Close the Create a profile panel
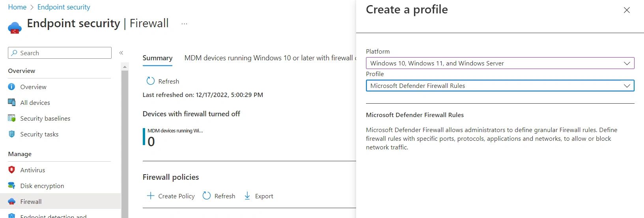 [x=627, y=10]
